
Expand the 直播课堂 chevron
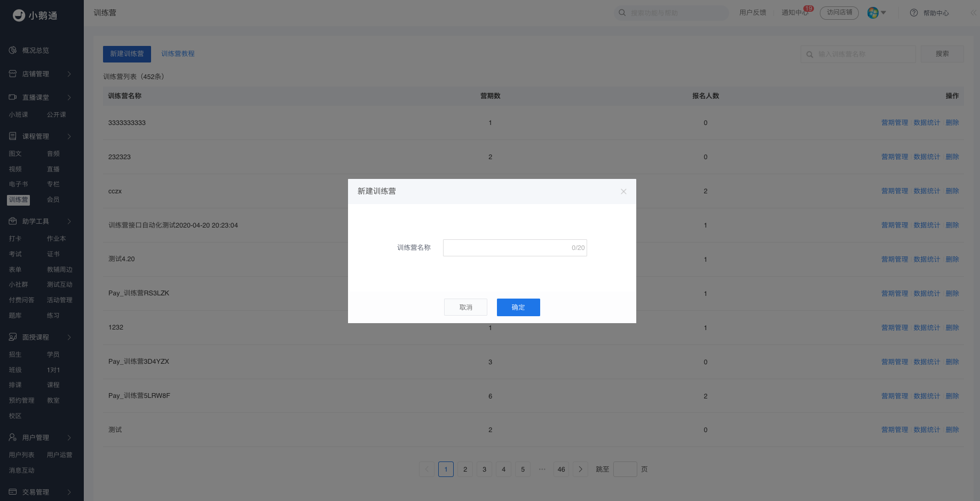(69, 97)
